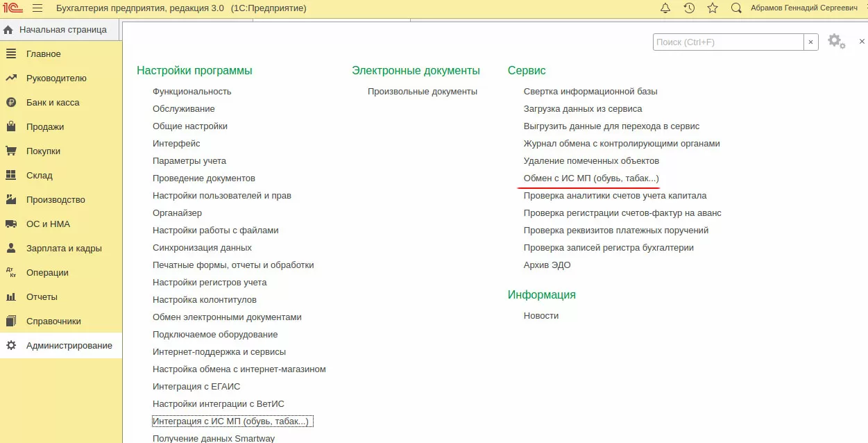Open Настройки пользователей и прав
The width and height of the screenshot is (868, 443).
tap(222, 196)
